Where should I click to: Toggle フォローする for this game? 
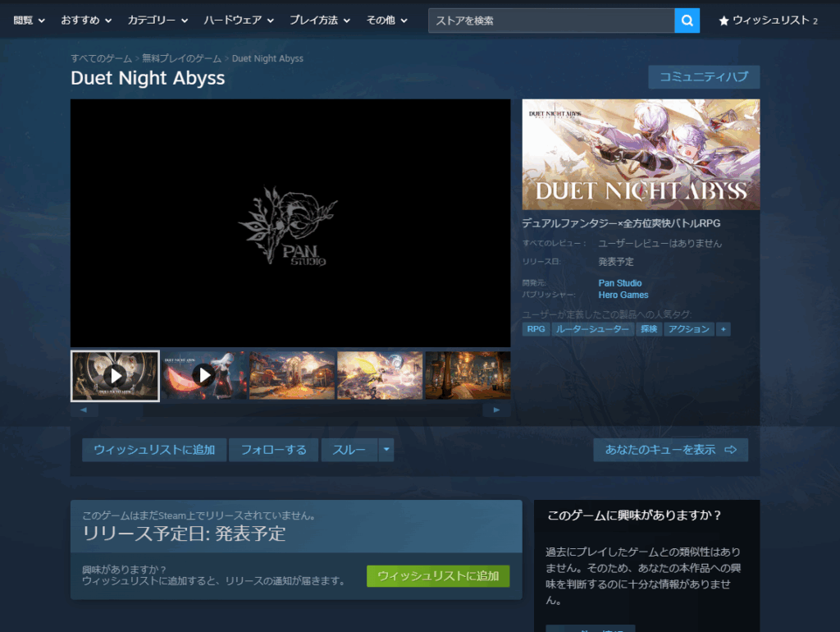(x=273, y=450)
